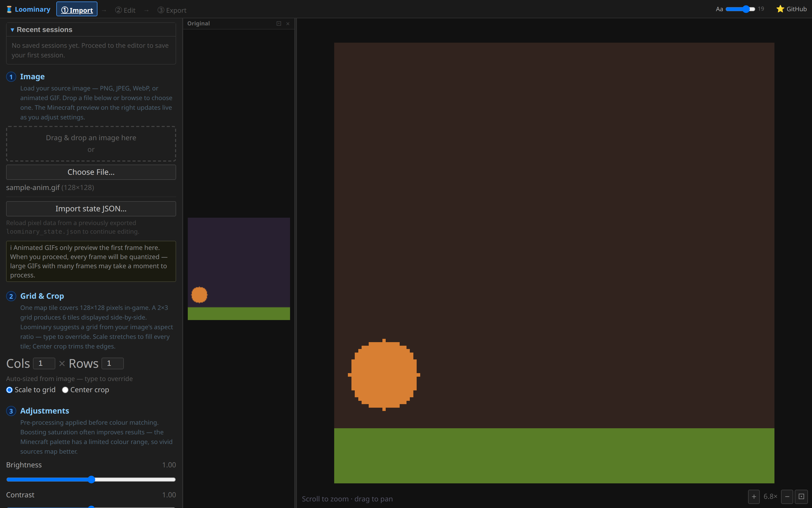Close the Original preview panel

288,24
